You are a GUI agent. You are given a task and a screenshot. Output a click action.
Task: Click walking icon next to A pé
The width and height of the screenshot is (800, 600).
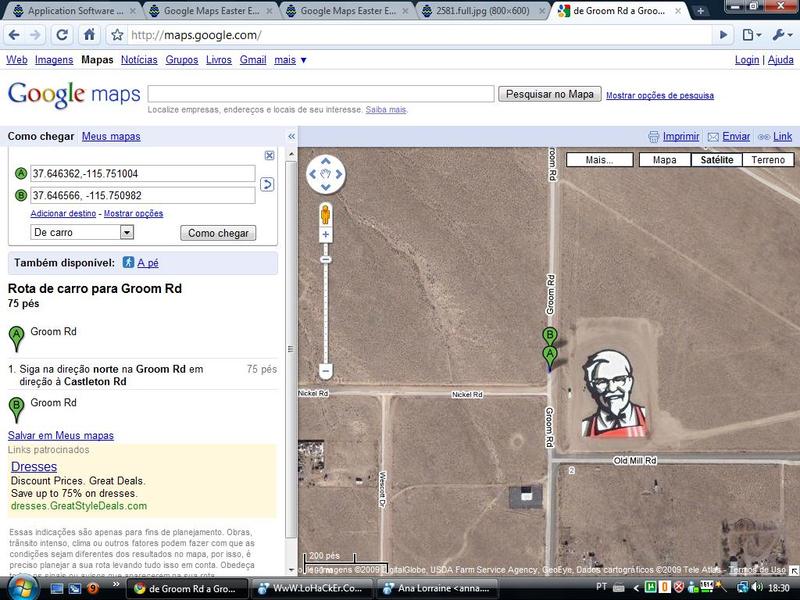point(128,262)
